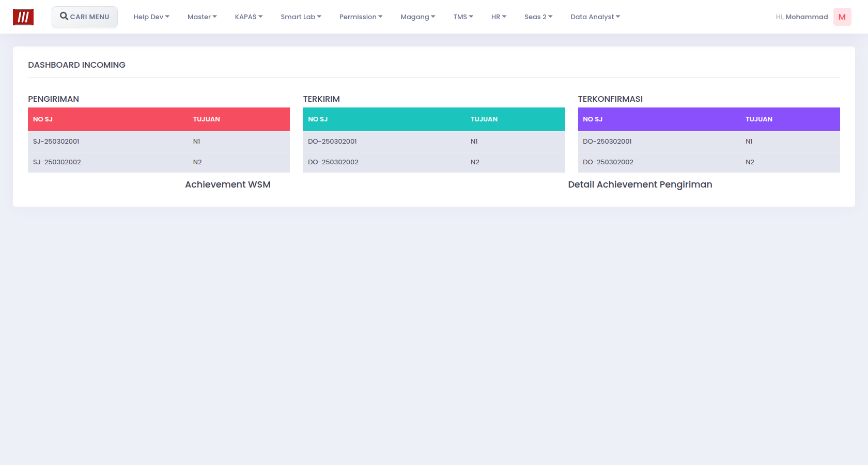Expand the Smart Lab menu
868x465 pixels.
point(301,17)
